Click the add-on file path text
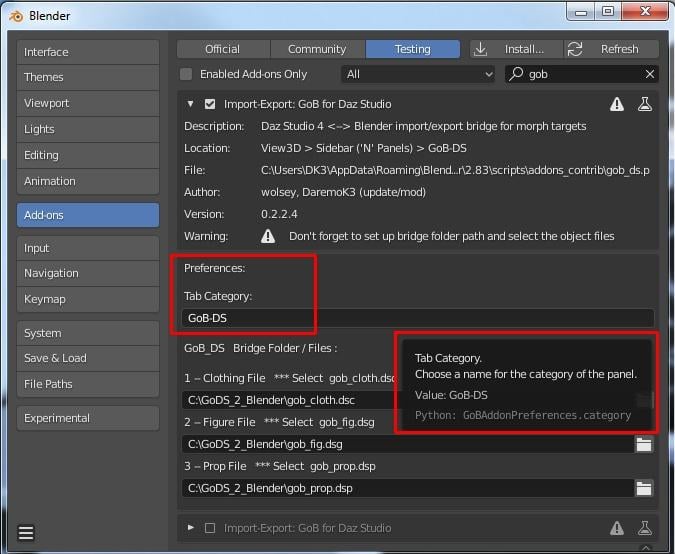This screenshot has height=554, width=675. pos(455,170)
